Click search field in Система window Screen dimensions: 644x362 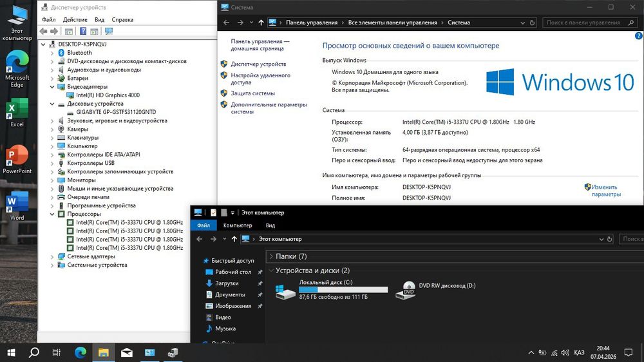589,23
